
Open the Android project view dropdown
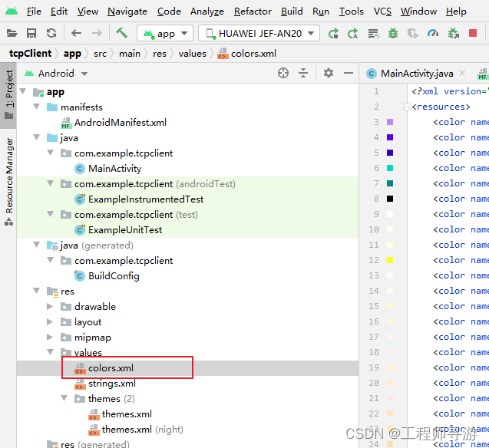point(57,73)
